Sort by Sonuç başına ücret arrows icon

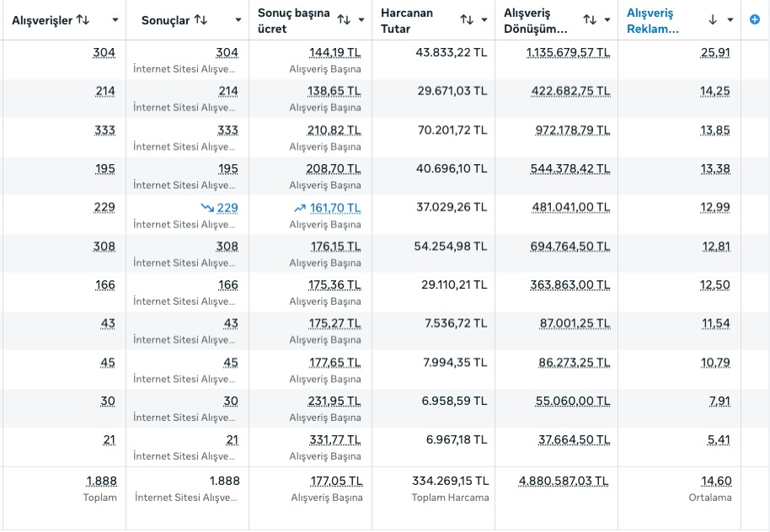coord(344,19)
